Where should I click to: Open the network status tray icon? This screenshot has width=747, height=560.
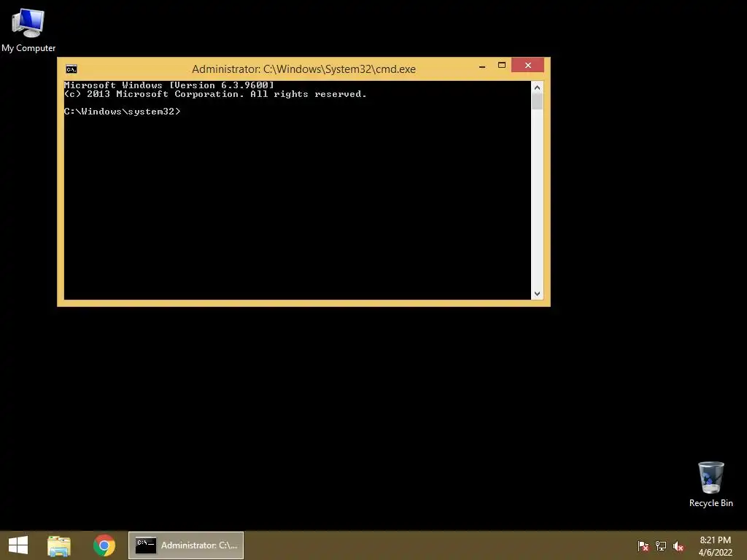[x=661, y=545]
